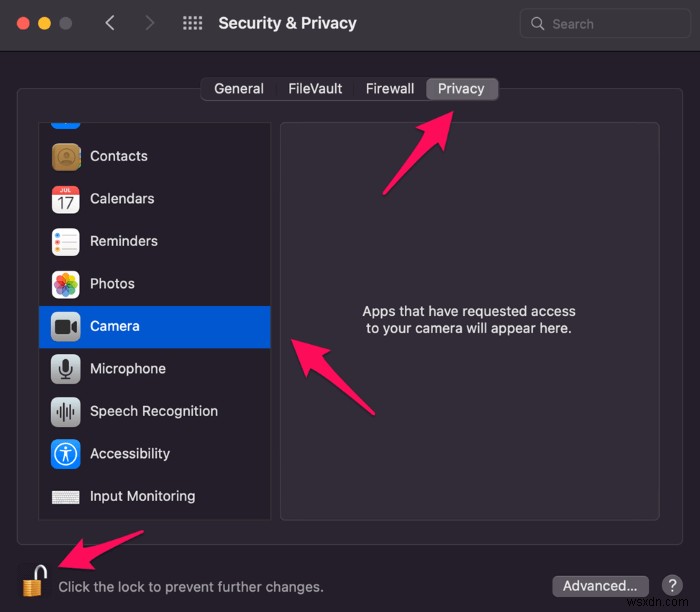Click the Speech Recognition waveform icon

(66, 411)
